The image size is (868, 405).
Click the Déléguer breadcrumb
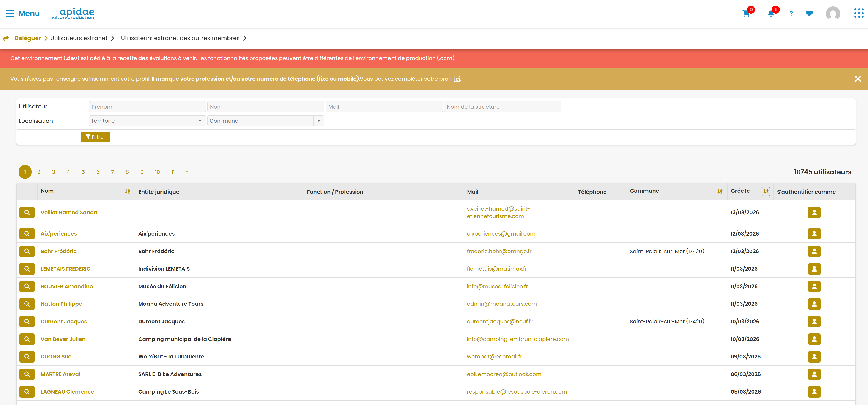tap(28, 38)
